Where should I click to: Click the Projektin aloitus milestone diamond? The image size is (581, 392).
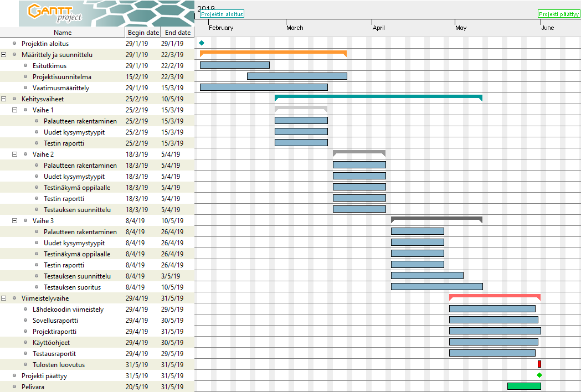[x=202, y=43]
